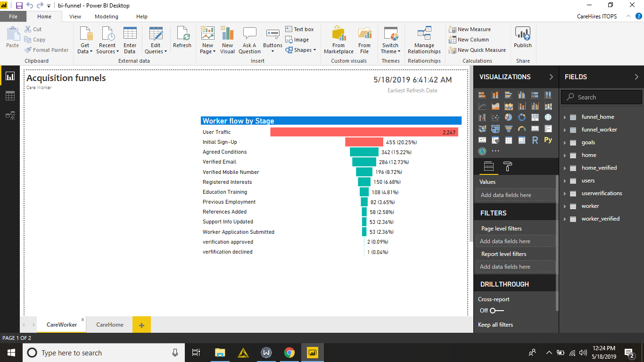Click Manage Relationships button

(x=424, y=41)
